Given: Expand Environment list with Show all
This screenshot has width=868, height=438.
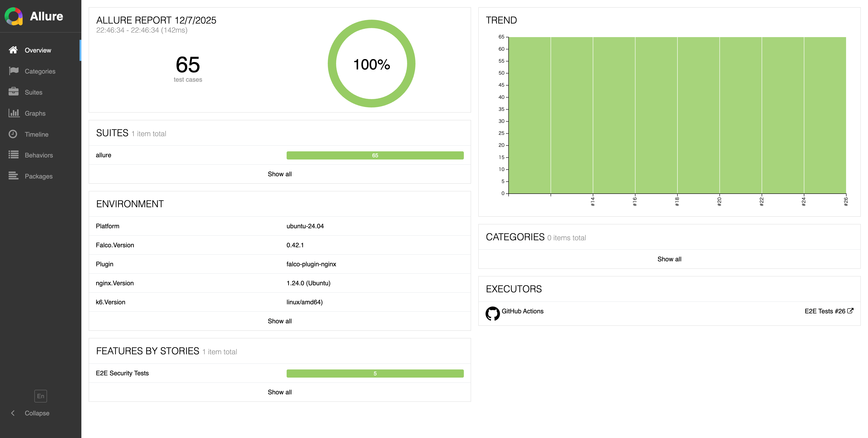Looking at the screenshot, I should [279, 321].
